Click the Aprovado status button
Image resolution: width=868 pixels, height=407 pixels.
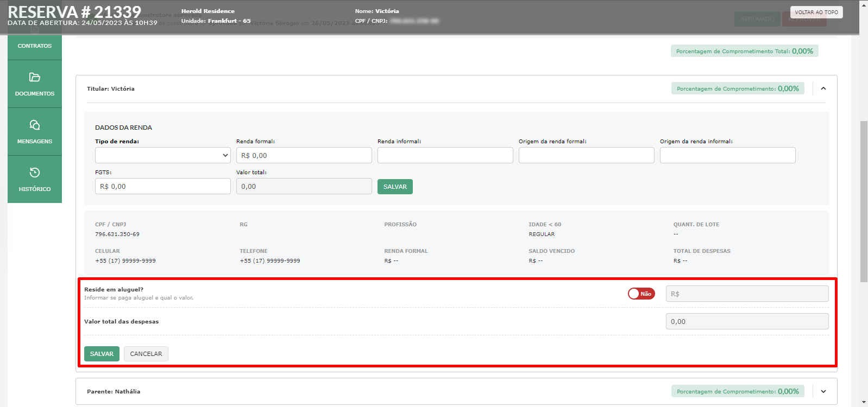(x=757, y=19)
